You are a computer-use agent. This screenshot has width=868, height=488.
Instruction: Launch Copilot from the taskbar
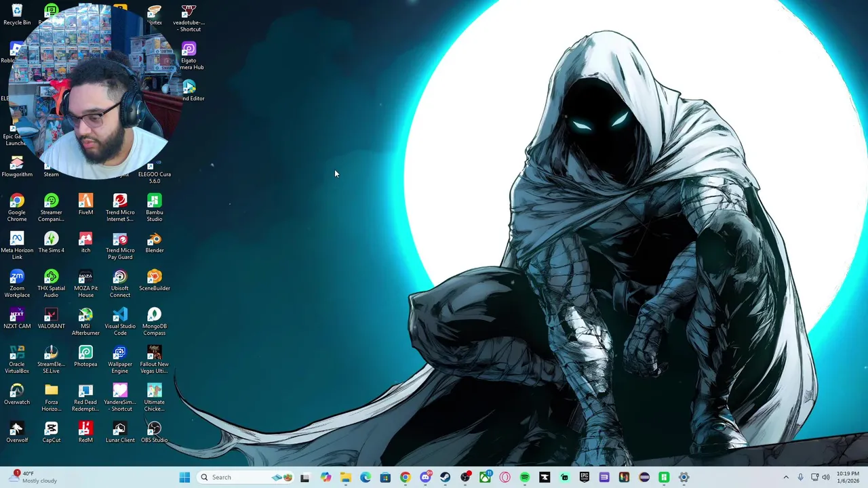[x=326, y=477]
